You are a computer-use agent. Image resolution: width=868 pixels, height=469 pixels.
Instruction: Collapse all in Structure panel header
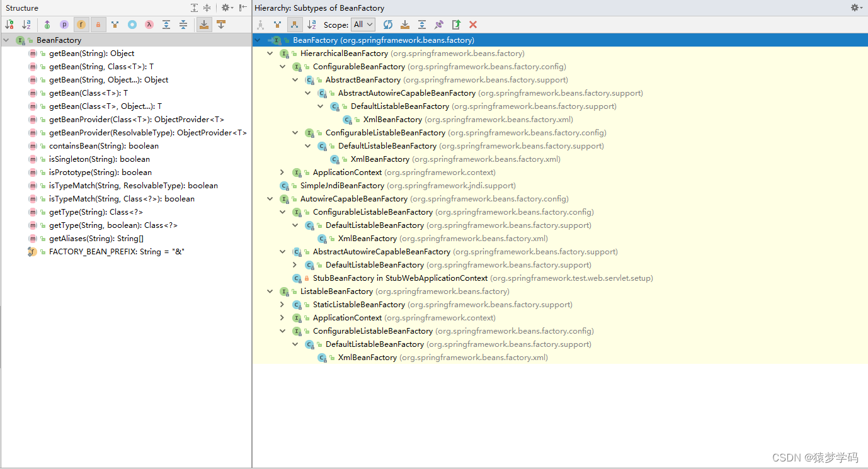coord(207,8)
